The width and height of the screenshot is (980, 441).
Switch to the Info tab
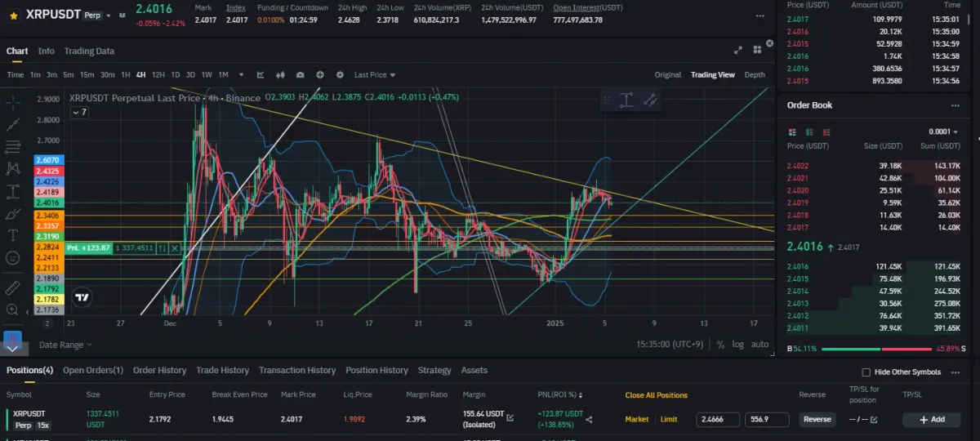pyautogui.click(x=46, y=51)
